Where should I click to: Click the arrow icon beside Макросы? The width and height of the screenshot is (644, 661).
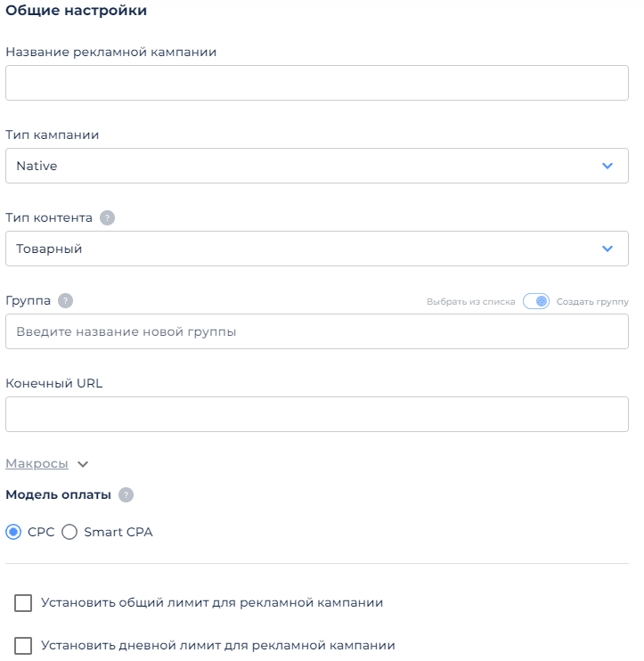pos(83,464)
